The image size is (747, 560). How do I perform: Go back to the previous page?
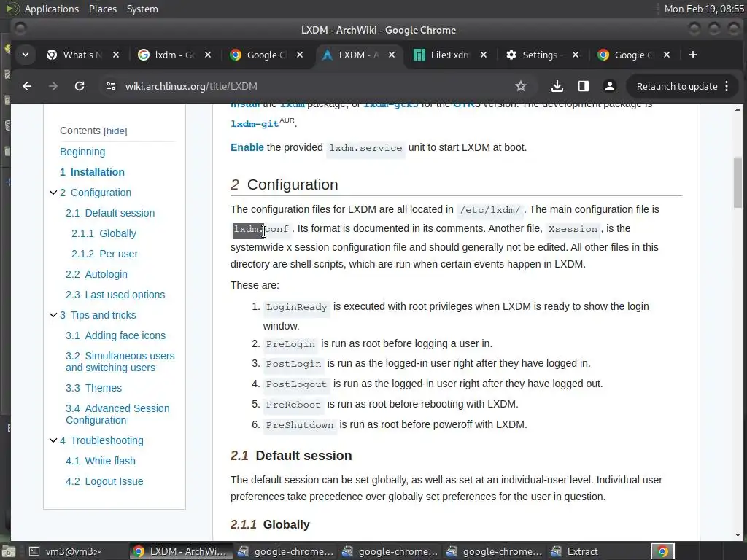tap(27, 86)
